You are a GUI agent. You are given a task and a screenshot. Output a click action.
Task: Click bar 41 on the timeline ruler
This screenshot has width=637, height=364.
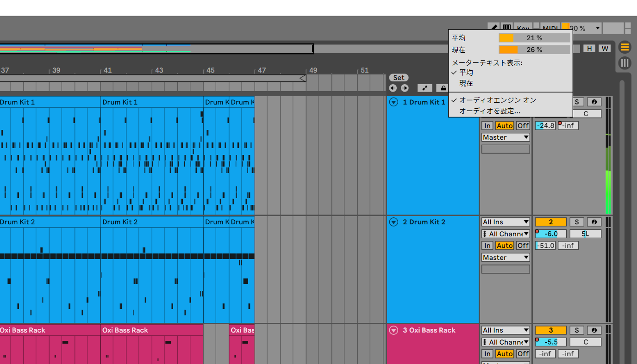pyautogui.click(x=107, y=70)
